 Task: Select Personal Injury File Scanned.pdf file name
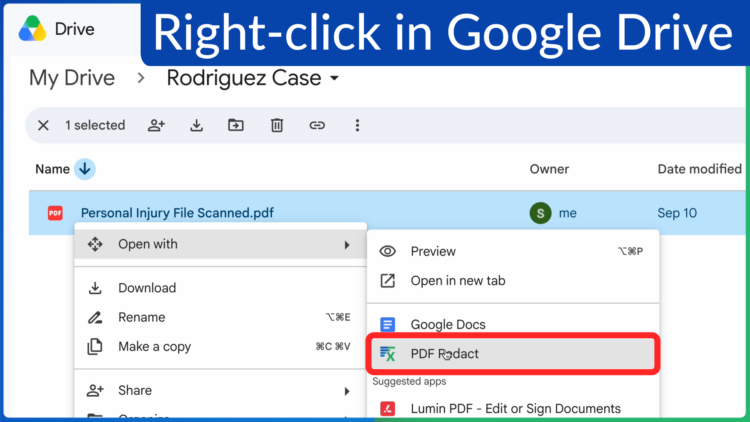click(x=177, y=213)
